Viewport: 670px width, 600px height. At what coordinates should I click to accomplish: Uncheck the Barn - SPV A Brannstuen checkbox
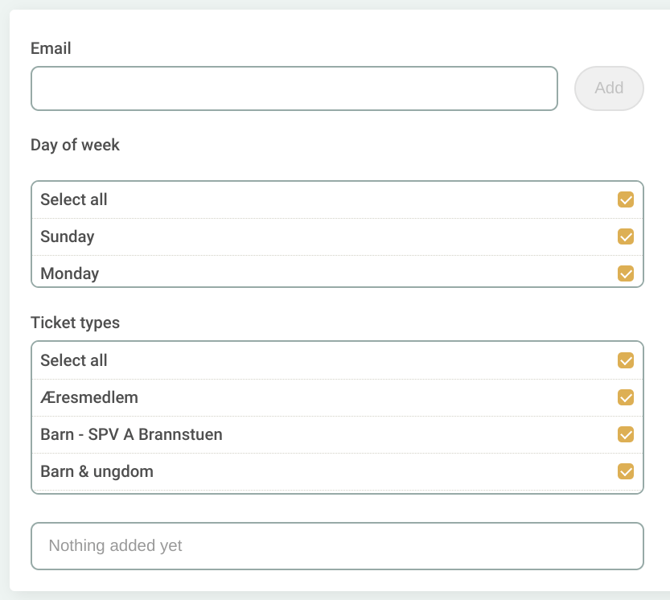[626, 435]
